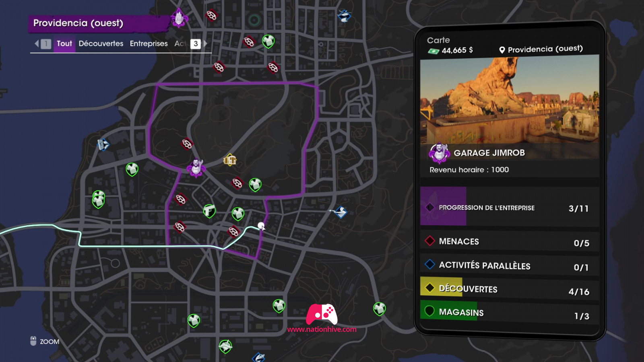Select the purple fleur-de-lis icon at top
Screen dimensions: 644x362
179,18
